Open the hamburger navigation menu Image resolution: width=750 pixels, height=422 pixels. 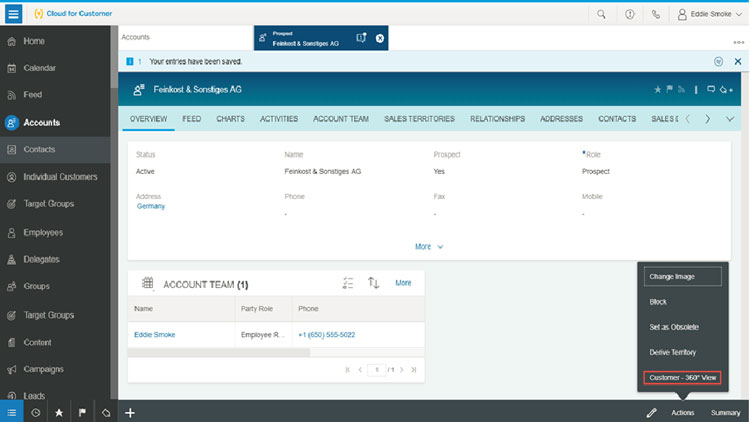[x=14, y=14]
